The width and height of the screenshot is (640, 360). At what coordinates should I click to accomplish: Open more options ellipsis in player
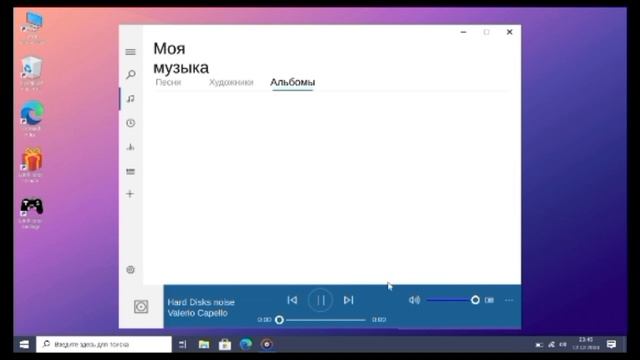click(x=509, y=300)
